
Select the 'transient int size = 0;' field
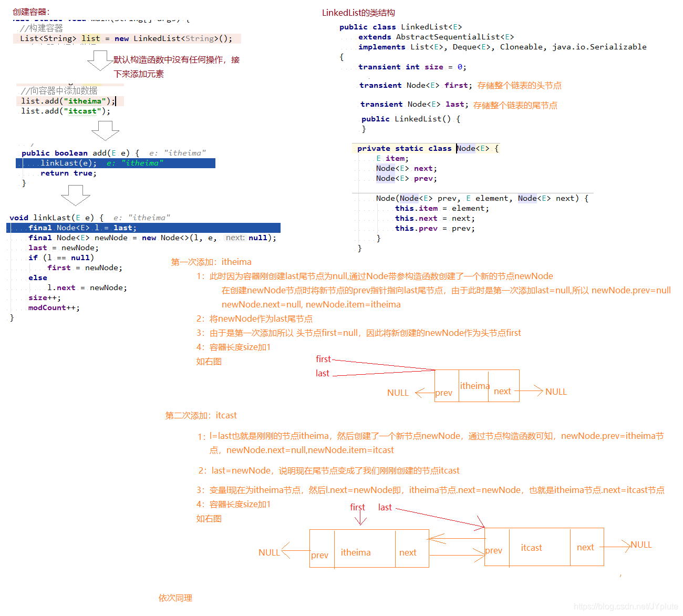click(412, 67)
